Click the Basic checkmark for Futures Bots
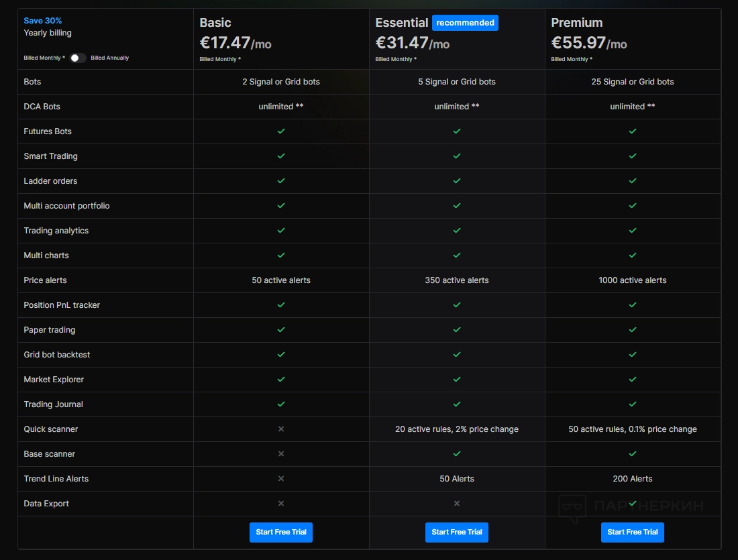738x560 pixels. (x=281, y=131)
